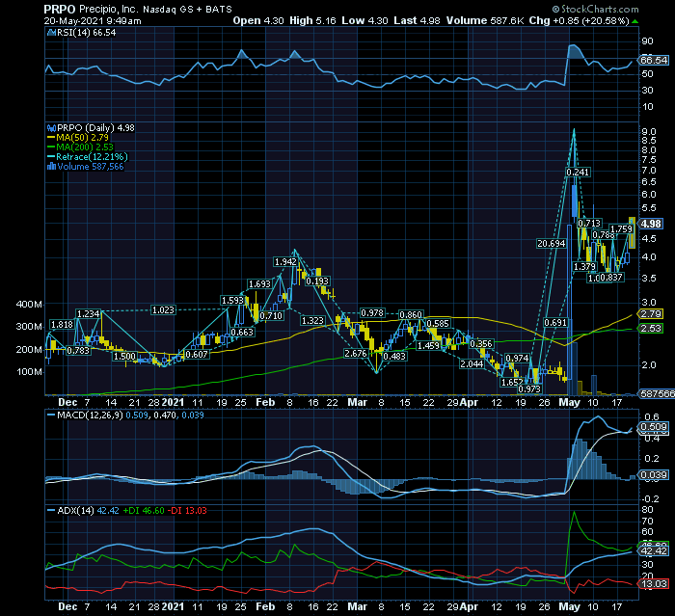Click the Chg +0.85 (+20.58%) value

(x=579, y=20)
